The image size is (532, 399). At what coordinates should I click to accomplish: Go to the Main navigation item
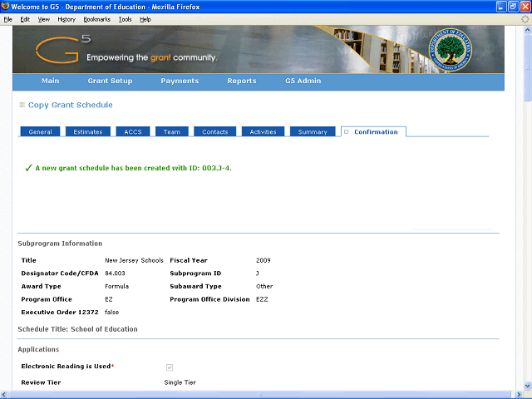(x=50, y=81)
